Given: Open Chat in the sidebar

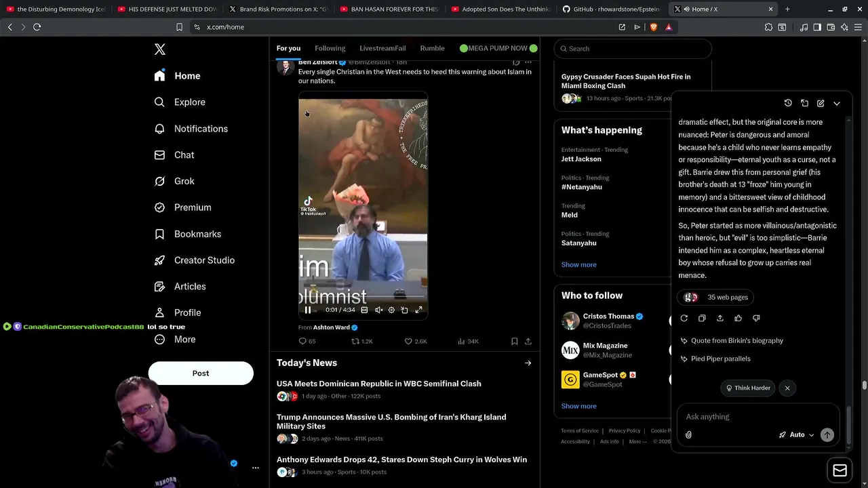Looking at the screenshot, I should click(174, 155).
